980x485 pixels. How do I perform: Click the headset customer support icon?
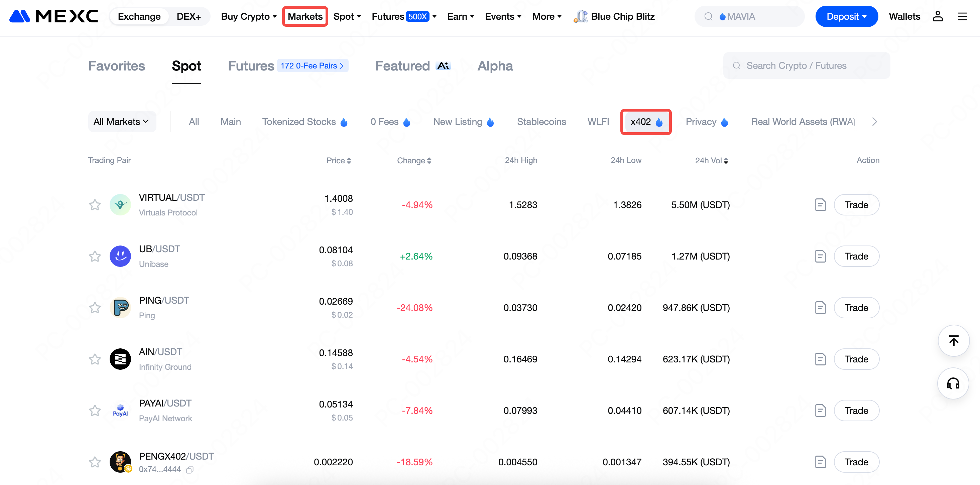[953, 383]
